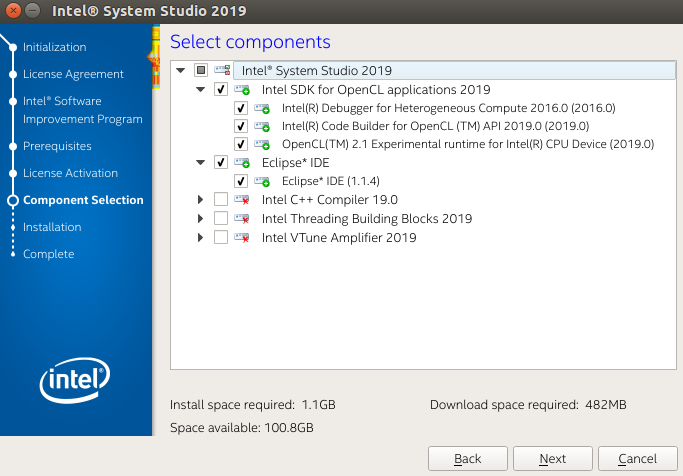
Task: Uncheck Eclipse* IDE (1.1.4) checkbox
Action: (x=241, y=181)
